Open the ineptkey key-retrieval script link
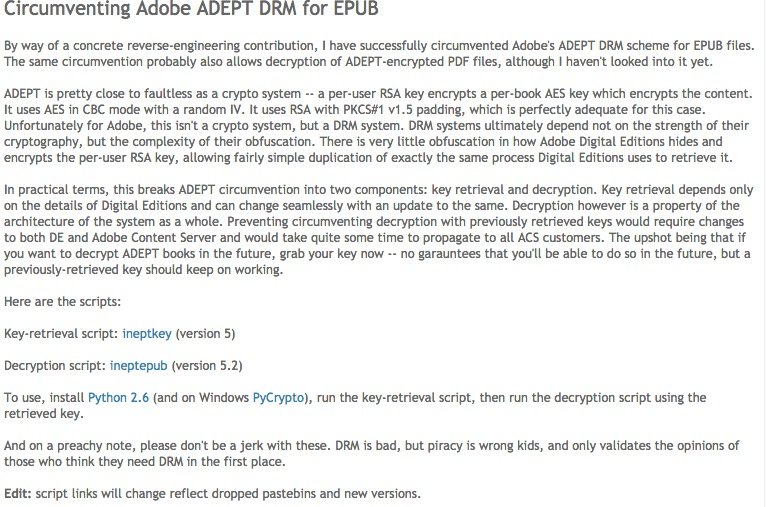 pos(147,334)
